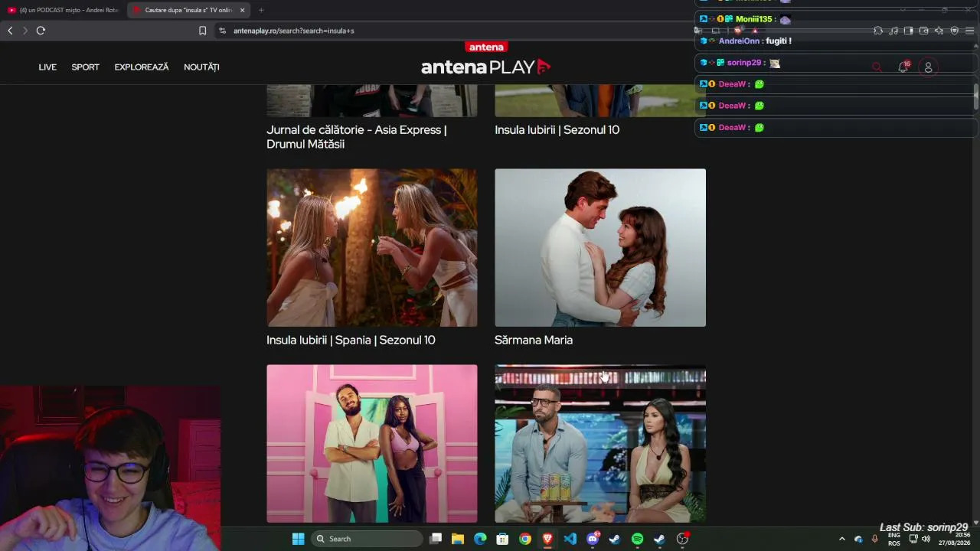The image size is (980, 551).
Task: Open the Brave wallet icon
Action: [924, 31]
